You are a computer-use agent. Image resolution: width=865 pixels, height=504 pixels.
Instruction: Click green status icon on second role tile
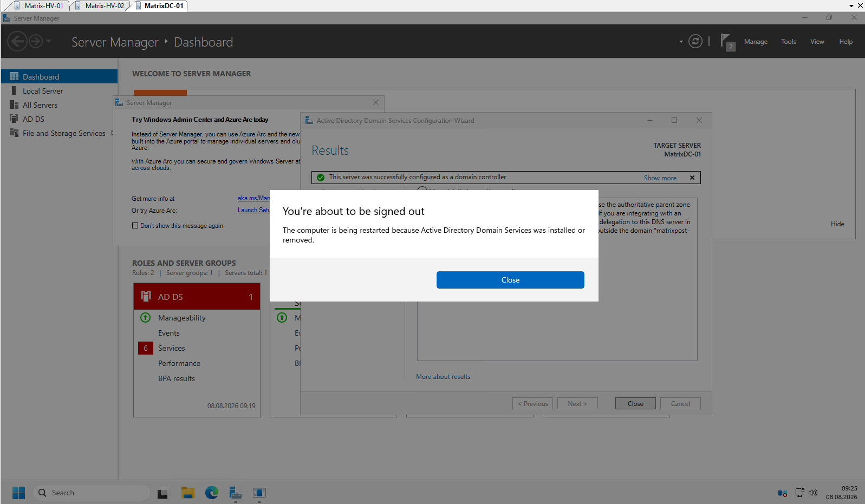tap(282, 318)
